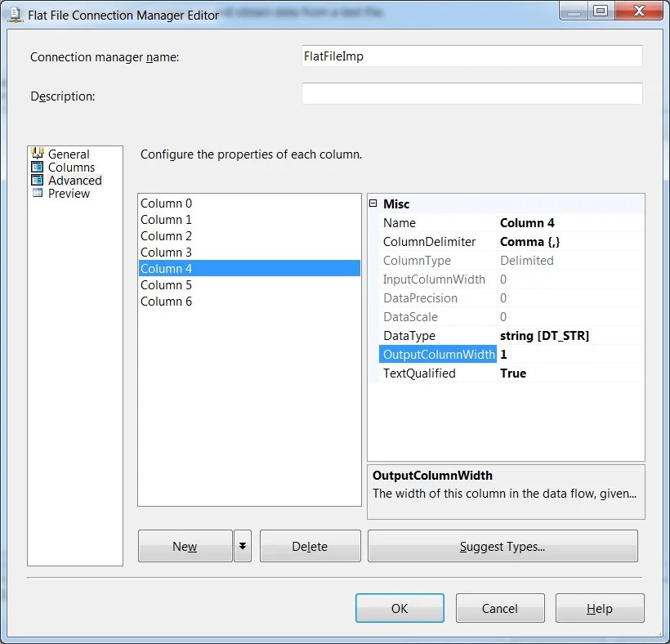
Task: Open the New button dropdown arrow
Action: pos(242,546)
